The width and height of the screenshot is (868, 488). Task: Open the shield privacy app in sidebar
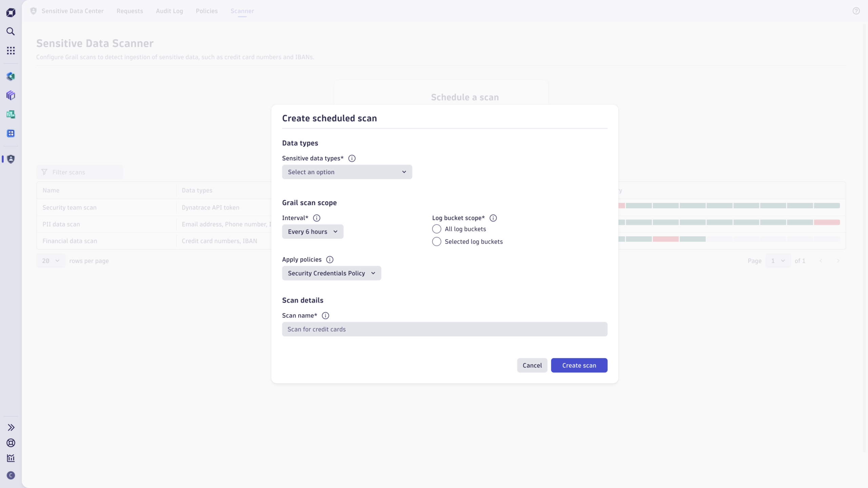coord(11,159)
